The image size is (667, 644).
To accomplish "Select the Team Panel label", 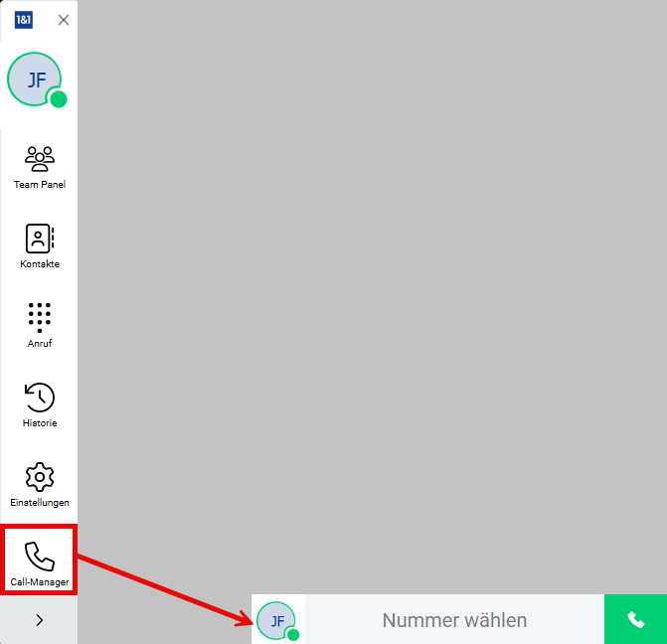I will (40, 185).
